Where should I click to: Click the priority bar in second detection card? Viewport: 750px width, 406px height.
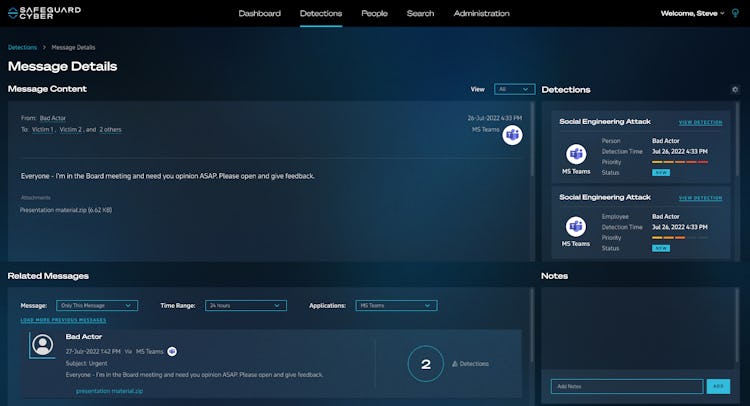(x=680, y=238)
